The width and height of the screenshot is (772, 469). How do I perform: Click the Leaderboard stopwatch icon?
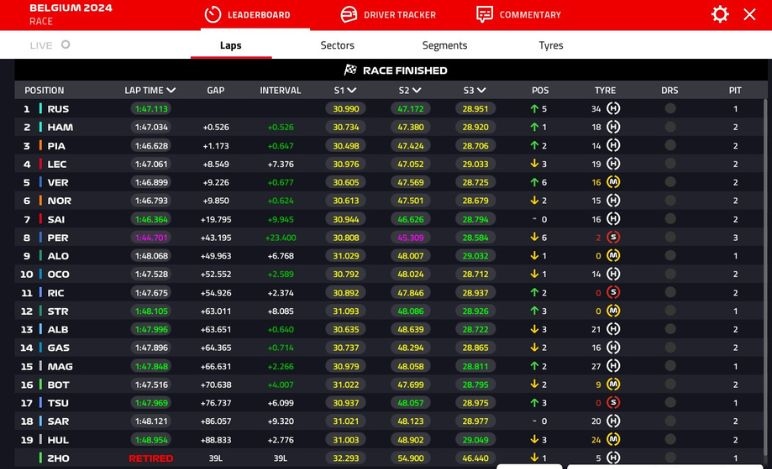coord(212,14)
